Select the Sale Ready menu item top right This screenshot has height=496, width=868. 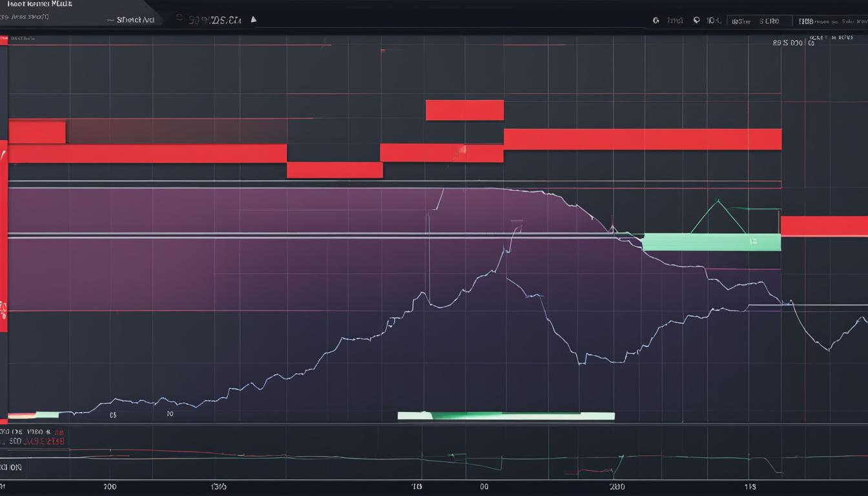point(848,20)
